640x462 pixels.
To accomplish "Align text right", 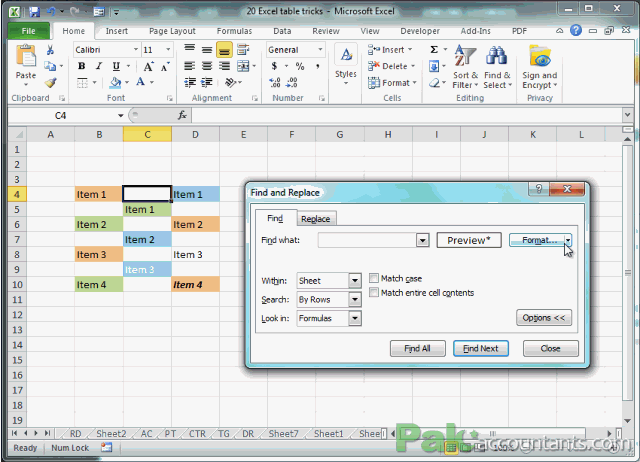I will click(x=224, y=66).
